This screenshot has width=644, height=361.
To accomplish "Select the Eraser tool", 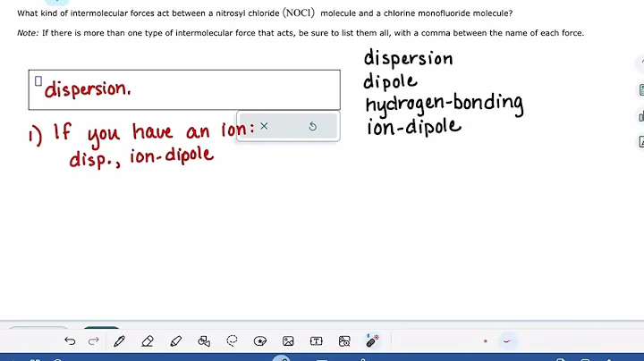I will [148, 341].
